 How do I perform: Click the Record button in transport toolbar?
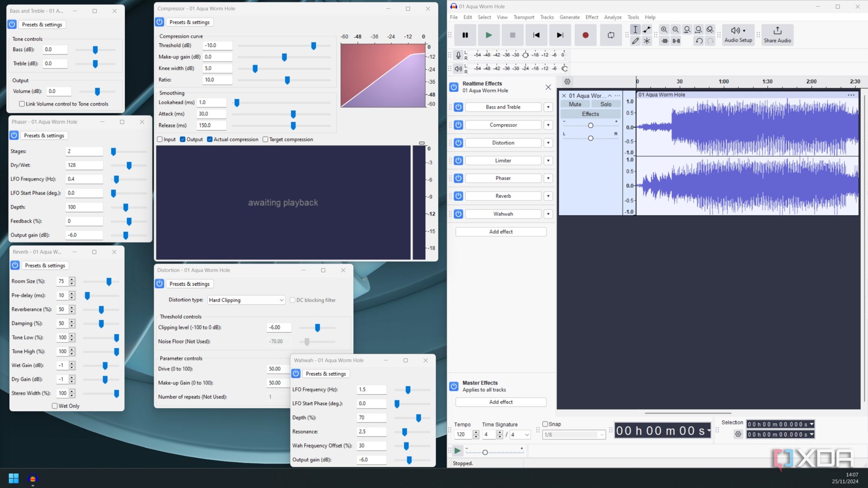click(585, 35)
